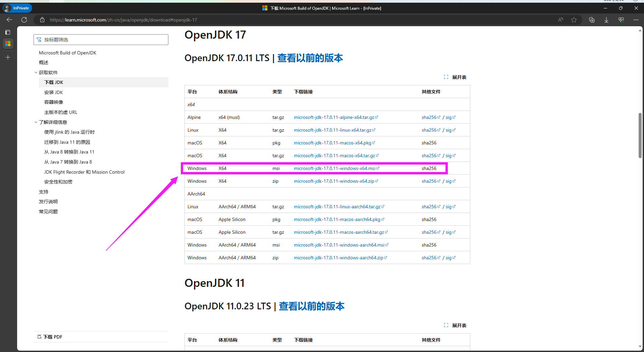Open 容器映像 sidebar entry
This screenshot has height=352, width=644.
click(x=54, y=102)
